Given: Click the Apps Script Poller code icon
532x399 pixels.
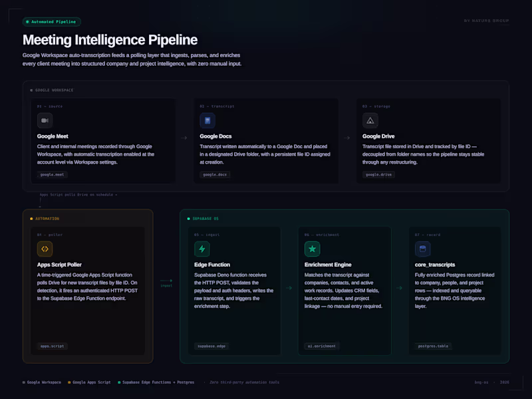Looking at the screenshot, I should point(45,249).
